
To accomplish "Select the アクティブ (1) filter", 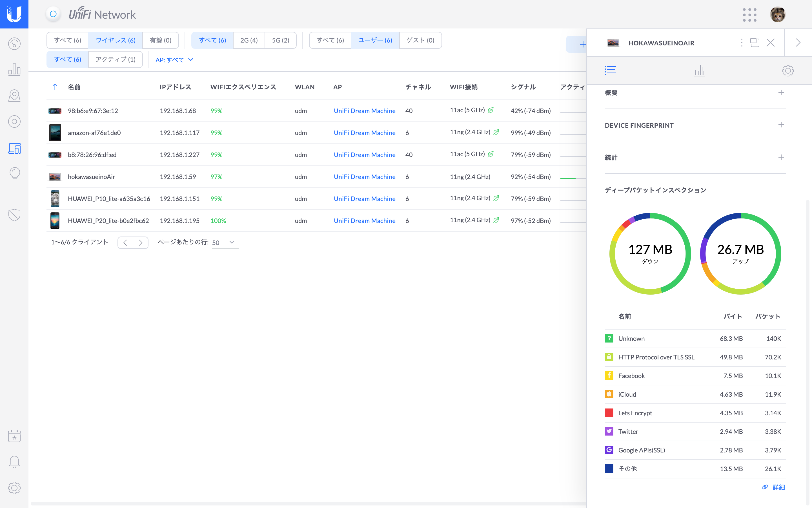I will (116, 59).
